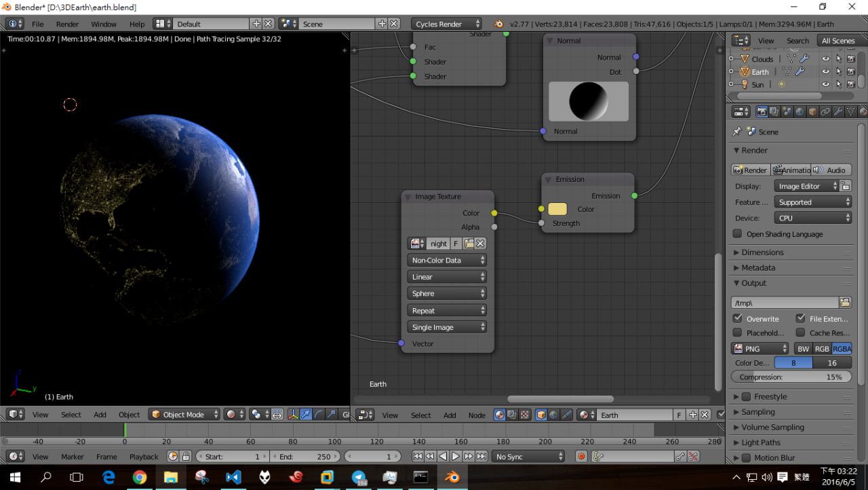Open the Non-Color Data dropdown
This screenshot has height=490, width=868.
pyautogui.click(x=448, y=260)
